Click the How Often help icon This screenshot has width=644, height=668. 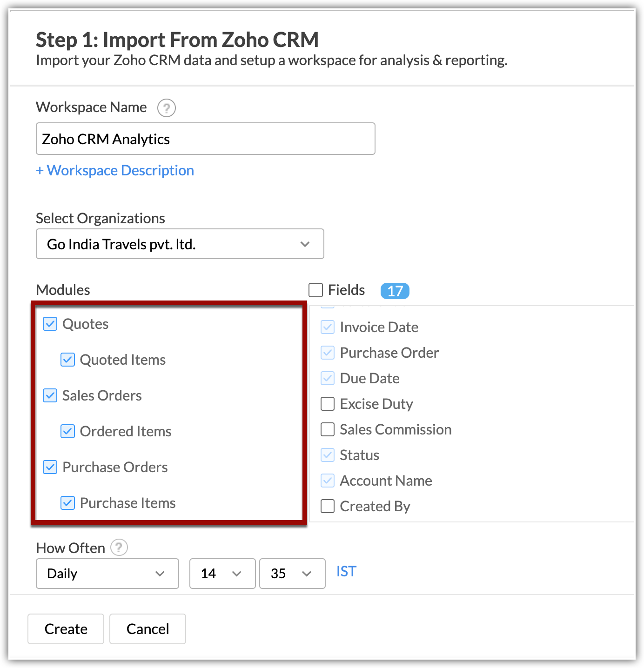click(119, 548)
